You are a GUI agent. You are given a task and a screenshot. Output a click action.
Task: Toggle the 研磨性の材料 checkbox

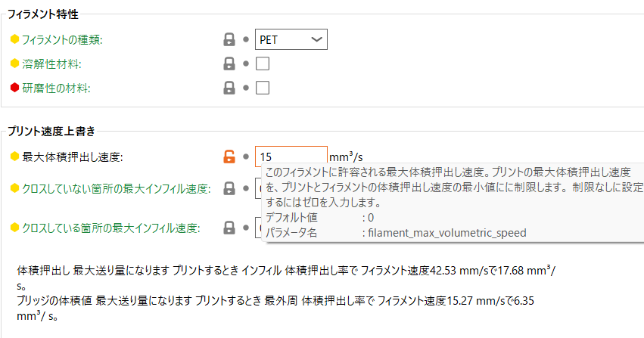263,88
